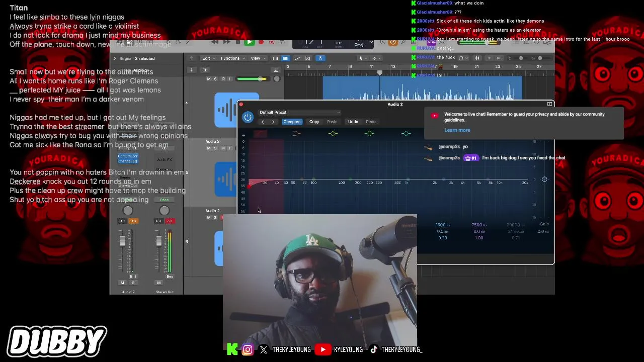Adjust the Stereo Out volume fader
The height and width of the screenshot is (362, 644).
tap(159, 242)
